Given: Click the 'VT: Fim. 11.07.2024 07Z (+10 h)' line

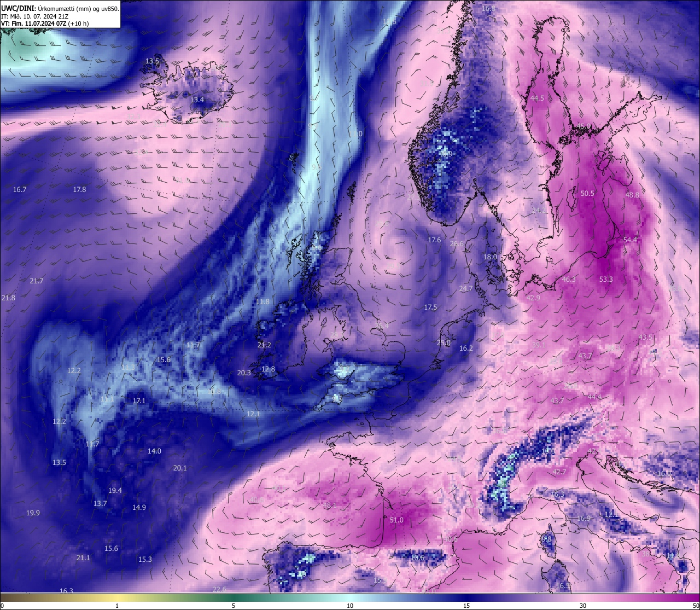Looking at the screenshot, I should (x=45, y=24).
